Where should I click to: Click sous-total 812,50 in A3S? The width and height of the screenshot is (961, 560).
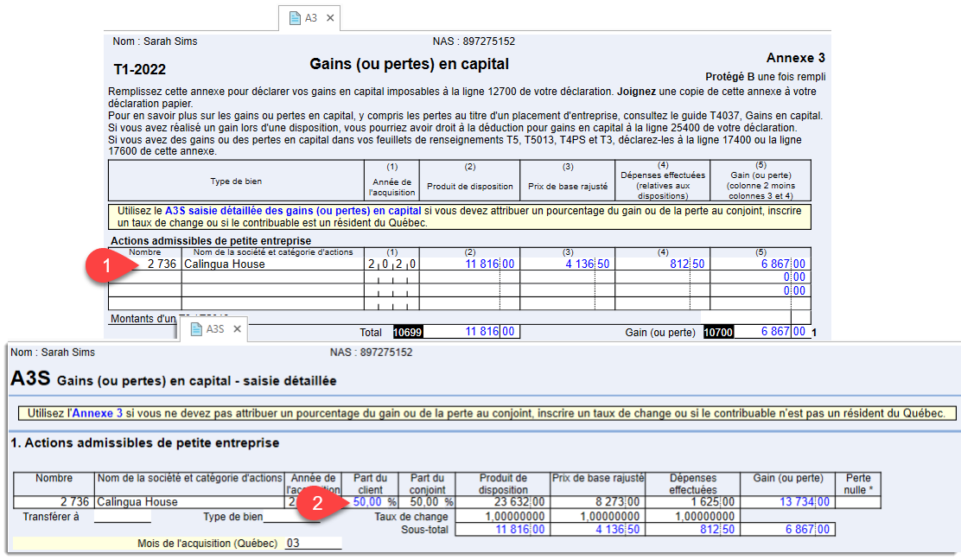coord(693,530)
